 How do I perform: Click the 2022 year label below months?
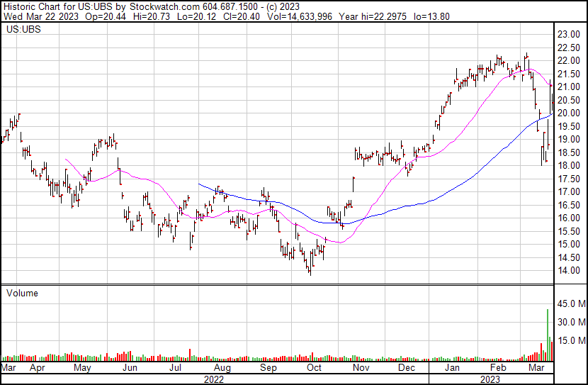point(214,379)
